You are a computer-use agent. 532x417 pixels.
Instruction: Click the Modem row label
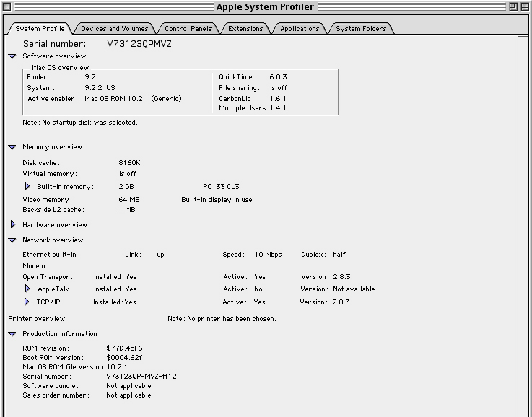tap(34, 266)
